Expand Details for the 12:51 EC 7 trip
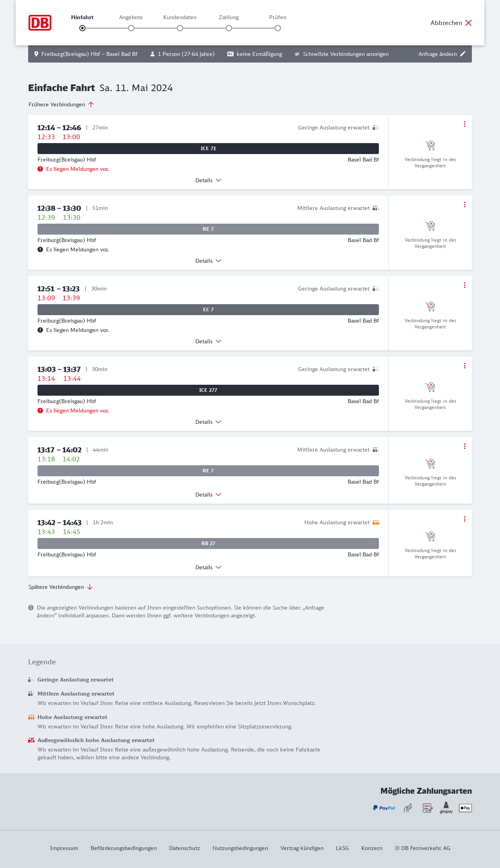This screenshot has height=868, width=500. pos(208,341)
